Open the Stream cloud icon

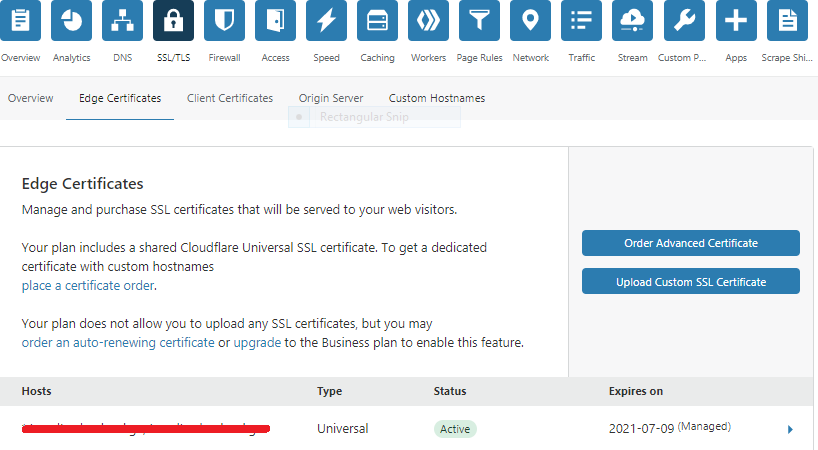point(632,20)
